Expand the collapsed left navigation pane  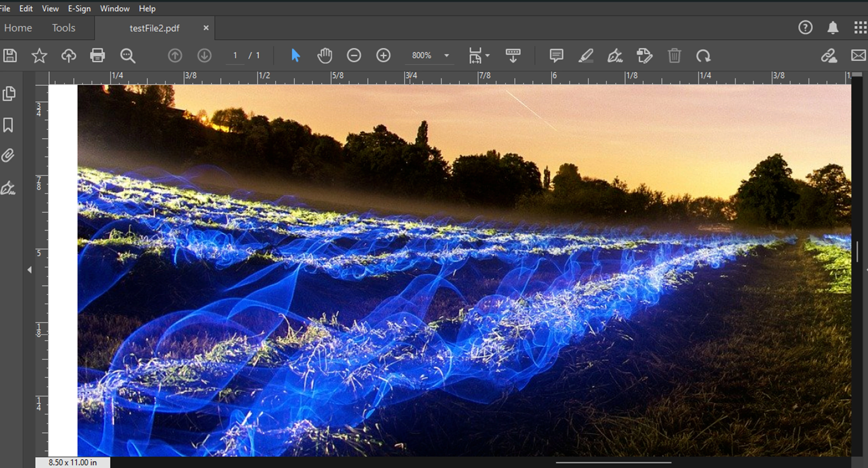30,270
